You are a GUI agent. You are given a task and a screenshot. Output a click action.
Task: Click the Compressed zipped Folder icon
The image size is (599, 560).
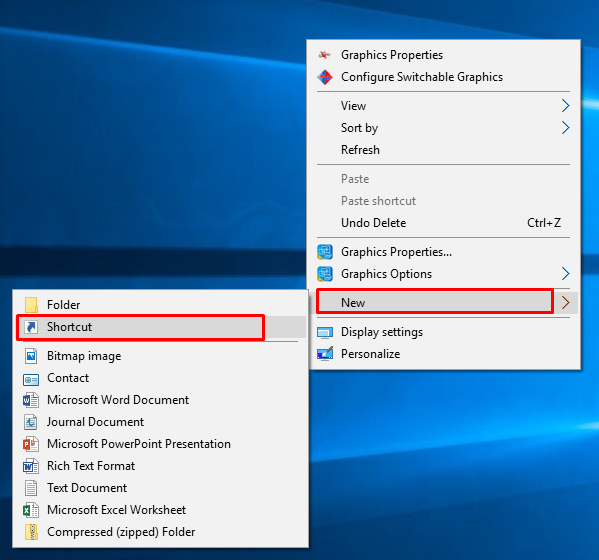[31, 532]
